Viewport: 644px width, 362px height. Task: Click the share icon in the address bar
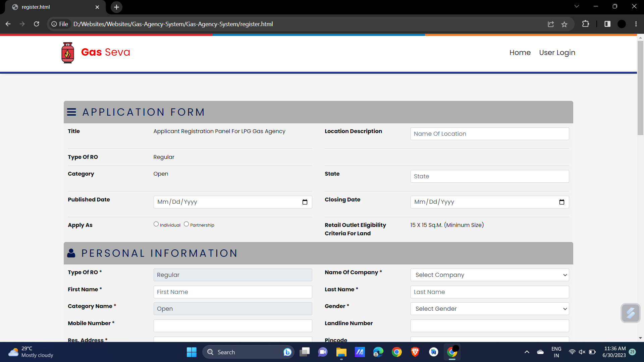[551, 24]
